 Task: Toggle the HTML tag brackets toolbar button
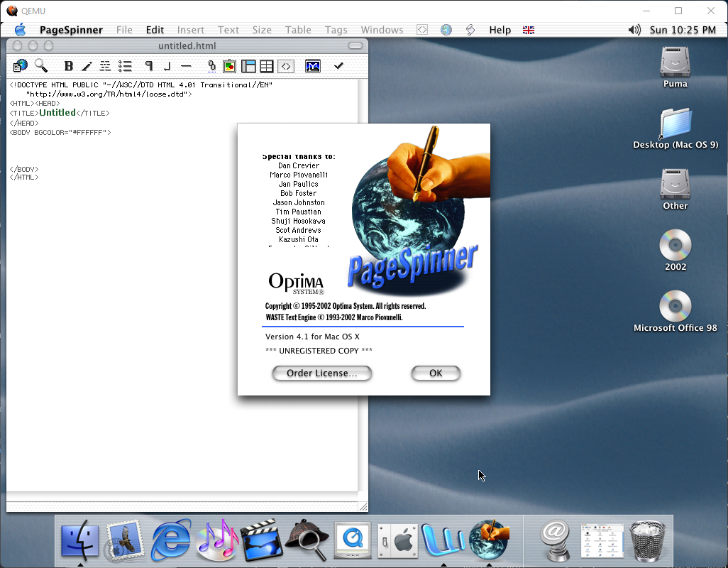(x=286, y=66)
